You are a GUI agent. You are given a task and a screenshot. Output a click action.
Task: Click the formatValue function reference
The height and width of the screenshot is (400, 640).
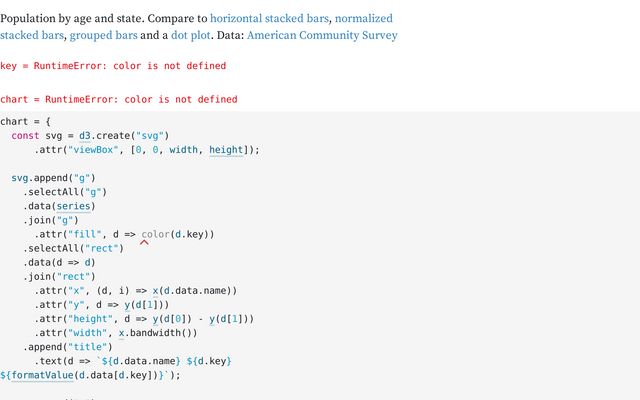(x=42, y=375)
